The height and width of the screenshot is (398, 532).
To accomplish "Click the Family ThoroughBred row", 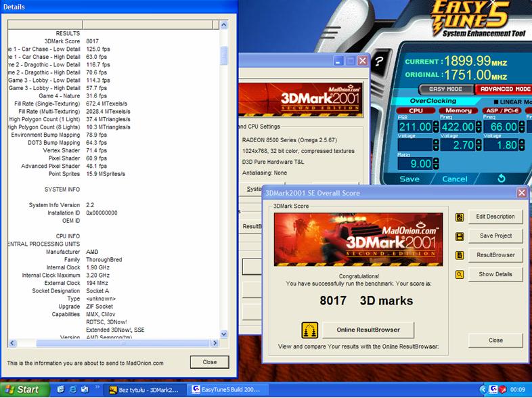I will (x=114, y=260).
